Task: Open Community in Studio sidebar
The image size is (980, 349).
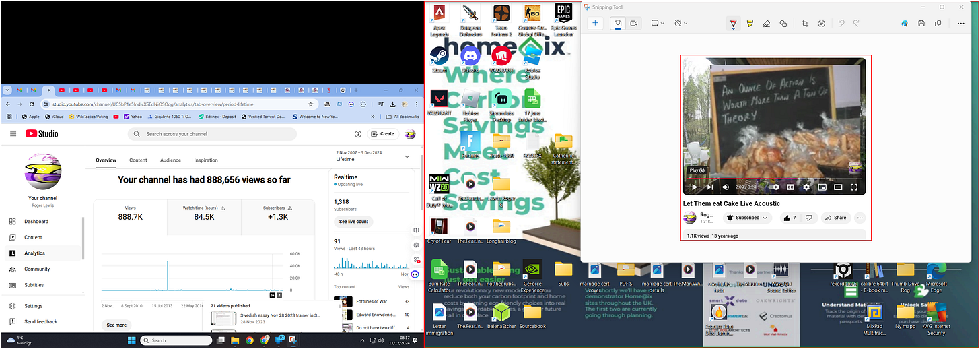Action: coord(37,269)
